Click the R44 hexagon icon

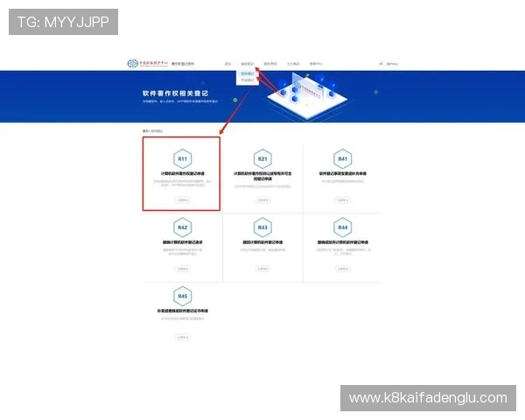(x=343, y=227)
